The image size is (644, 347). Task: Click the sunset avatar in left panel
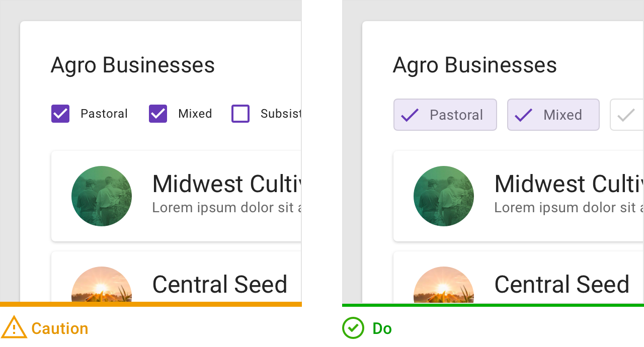click(x=102, y=284)
